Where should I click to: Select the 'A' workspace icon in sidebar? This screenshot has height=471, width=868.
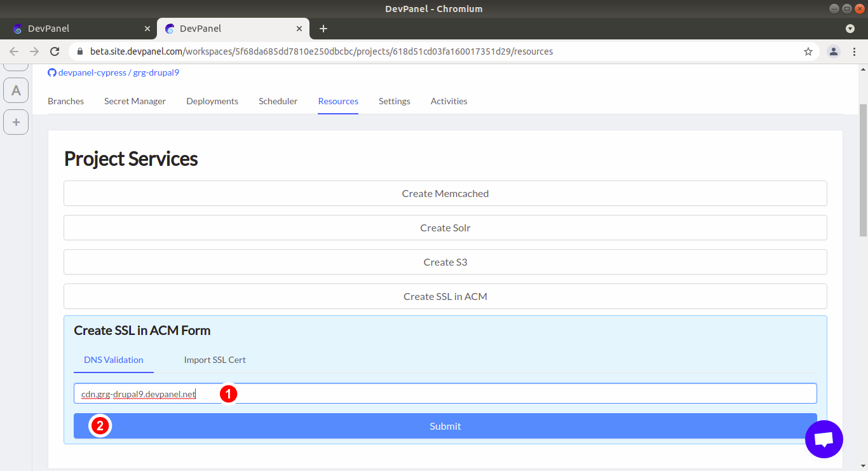[16, 90]
